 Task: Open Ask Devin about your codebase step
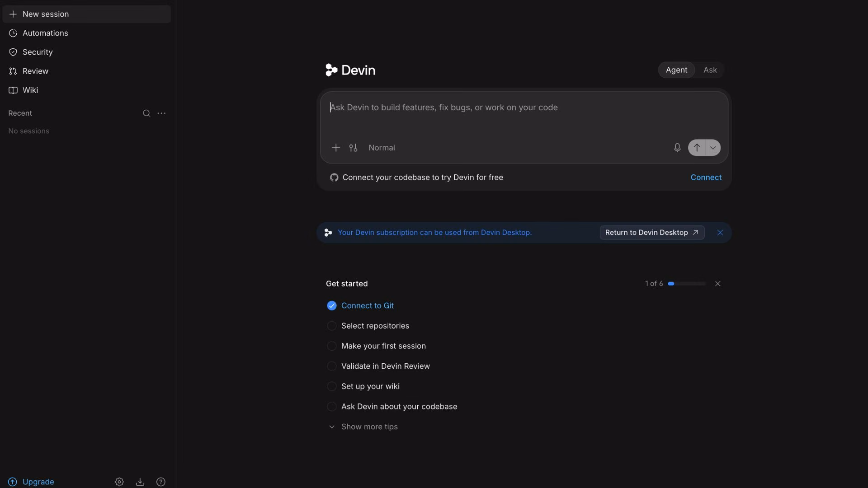click(399, 407)
